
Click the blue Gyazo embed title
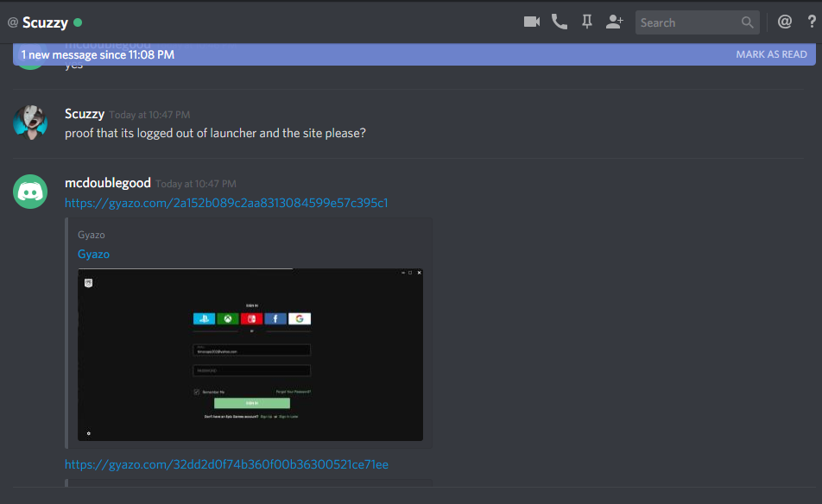(x=93, y=254)
